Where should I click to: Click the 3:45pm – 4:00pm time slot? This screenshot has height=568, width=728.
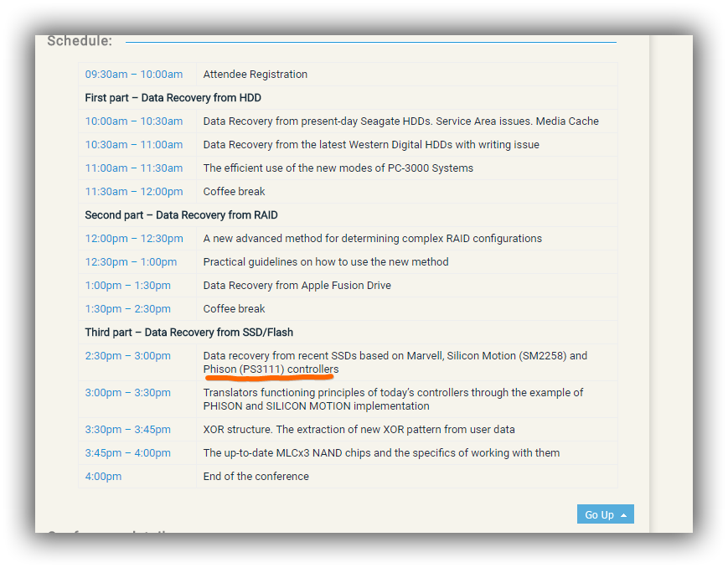tap(127, 453)
